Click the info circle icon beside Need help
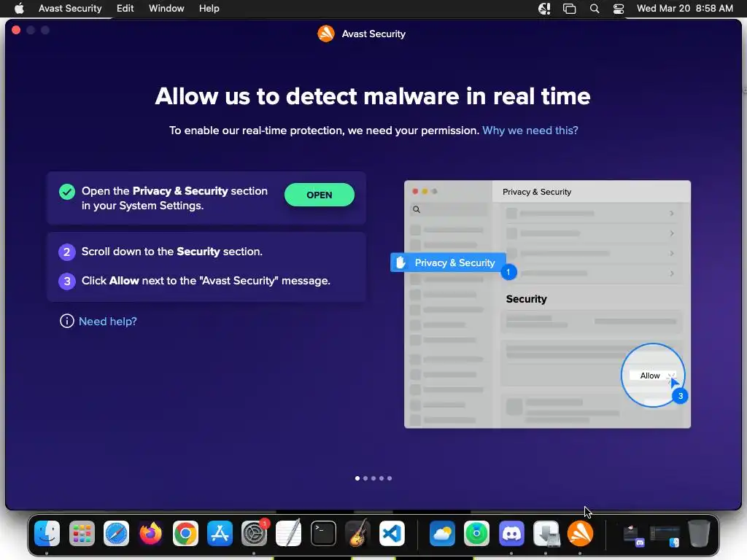The height and width of the screenshot is (560, 747). click(66, 322)
